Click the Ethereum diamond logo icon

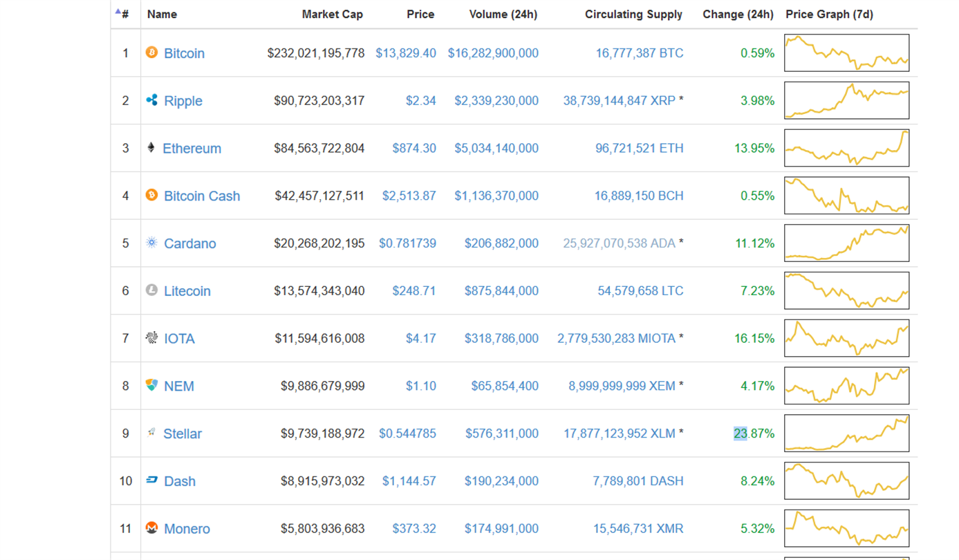151,147
